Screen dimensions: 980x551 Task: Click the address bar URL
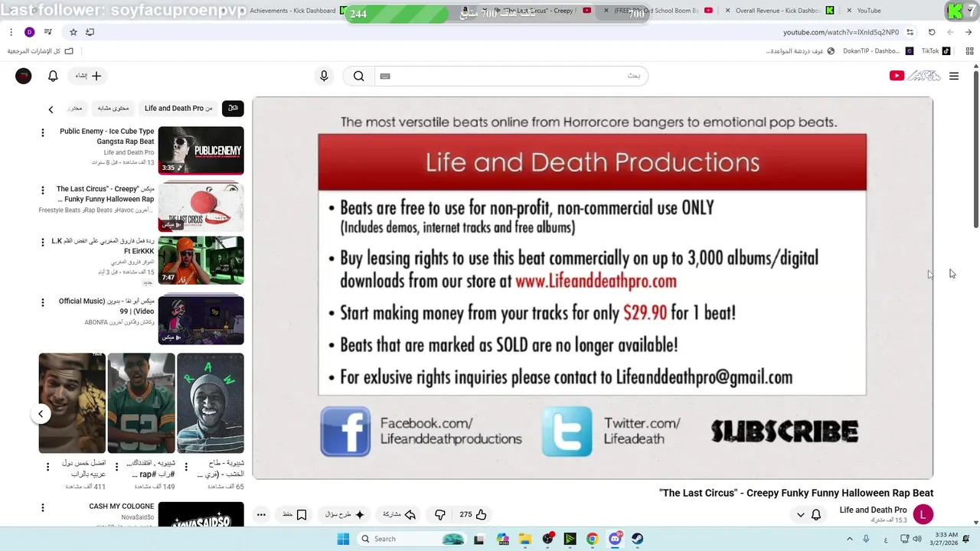tap(841, 32)
